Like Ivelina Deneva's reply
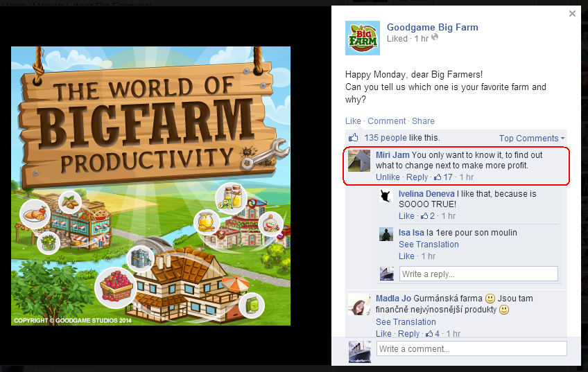 coord(406,215)
